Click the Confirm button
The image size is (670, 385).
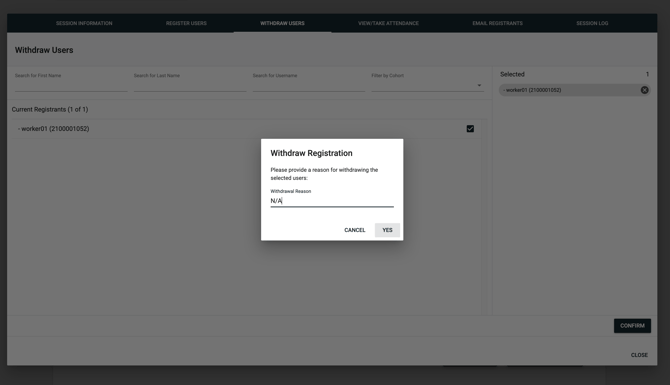click(632, 326)
